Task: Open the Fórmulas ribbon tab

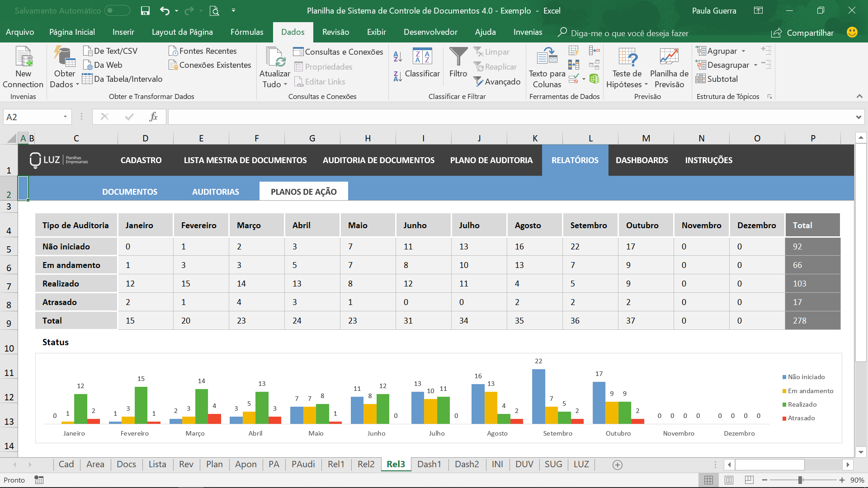Action: [246, 32]
